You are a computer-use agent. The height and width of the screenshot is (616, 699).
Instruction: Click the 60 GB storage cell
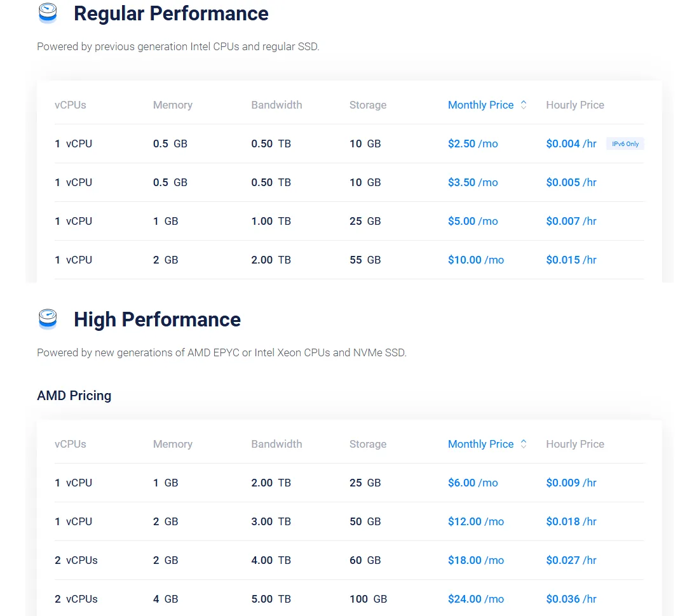[x=365, y=560]
